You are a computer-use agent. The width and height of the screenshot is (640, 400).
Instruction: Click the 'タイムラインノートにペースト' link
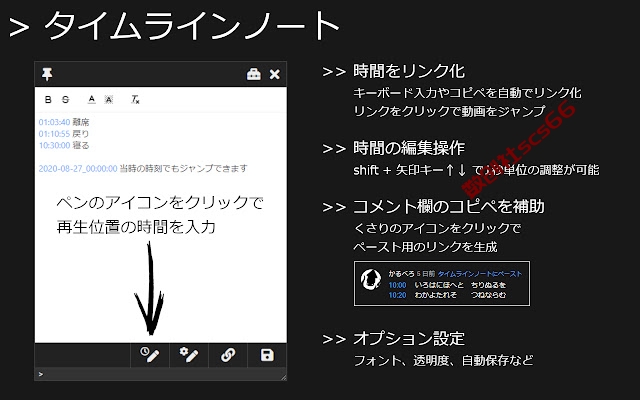coord(480,274)
